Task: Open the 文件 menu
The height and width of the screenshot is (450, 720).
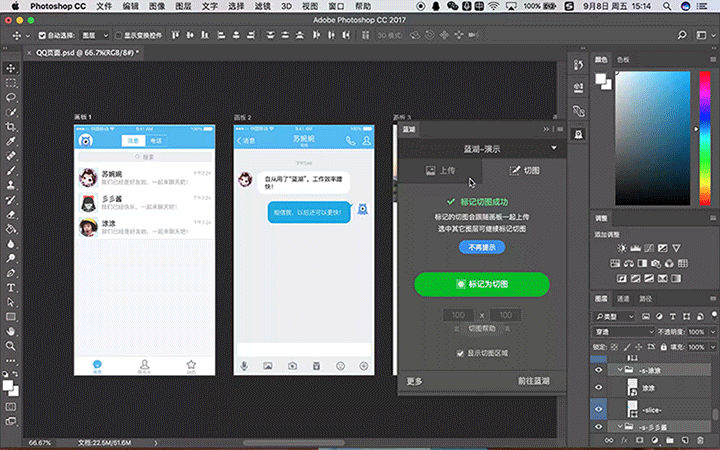Action: tap(104, 6)
